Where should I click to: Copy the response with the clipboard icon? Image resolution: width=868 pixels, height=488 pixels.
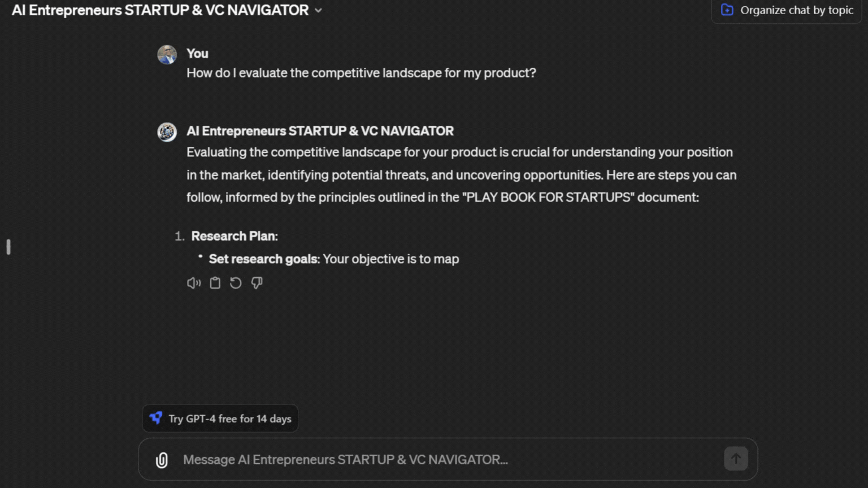click(215, 283)
